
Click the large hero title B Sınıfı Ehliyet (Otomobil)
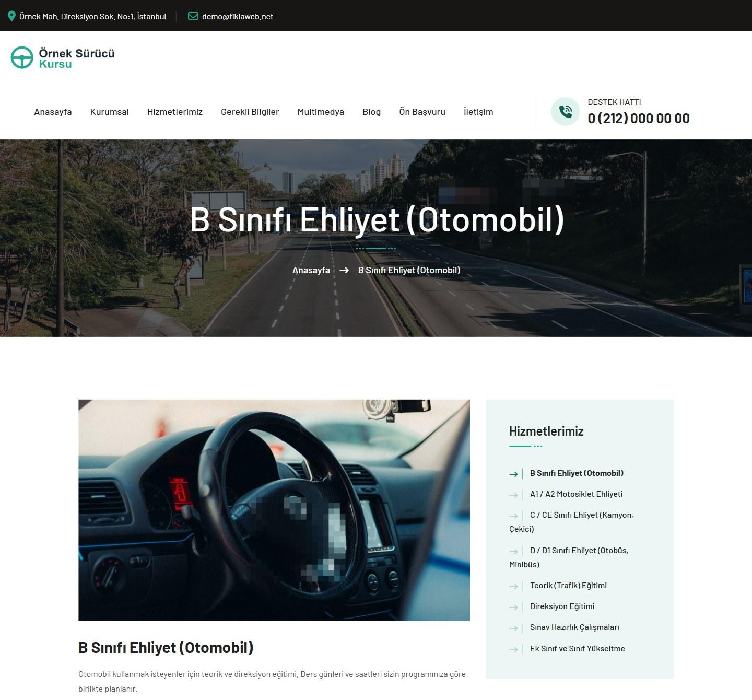click(377, 220)
